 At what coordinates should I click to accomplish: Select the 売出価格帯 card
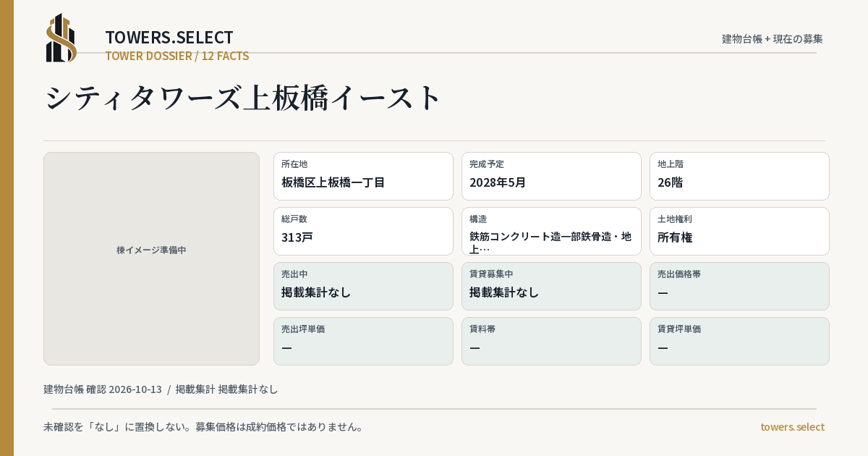coord(739,286)
